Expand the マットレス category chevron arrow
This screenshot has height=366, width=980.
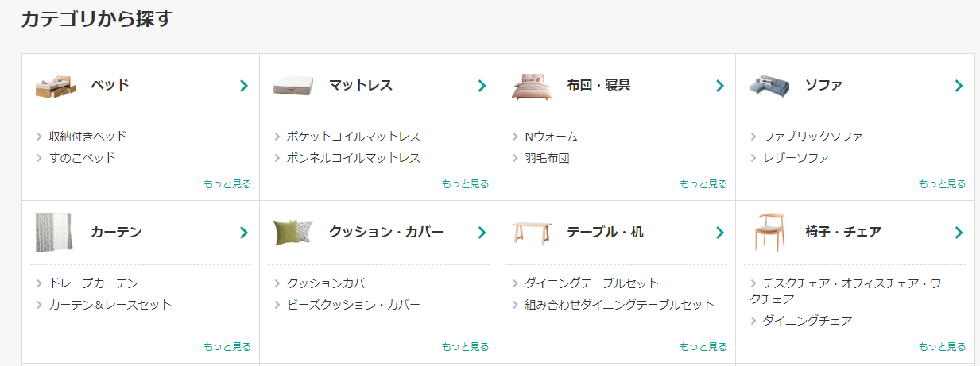pos(482,86)
